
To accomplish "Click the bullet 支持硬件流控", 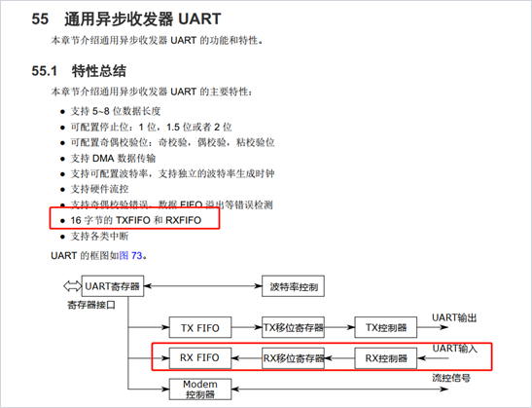I will point(99,189).
